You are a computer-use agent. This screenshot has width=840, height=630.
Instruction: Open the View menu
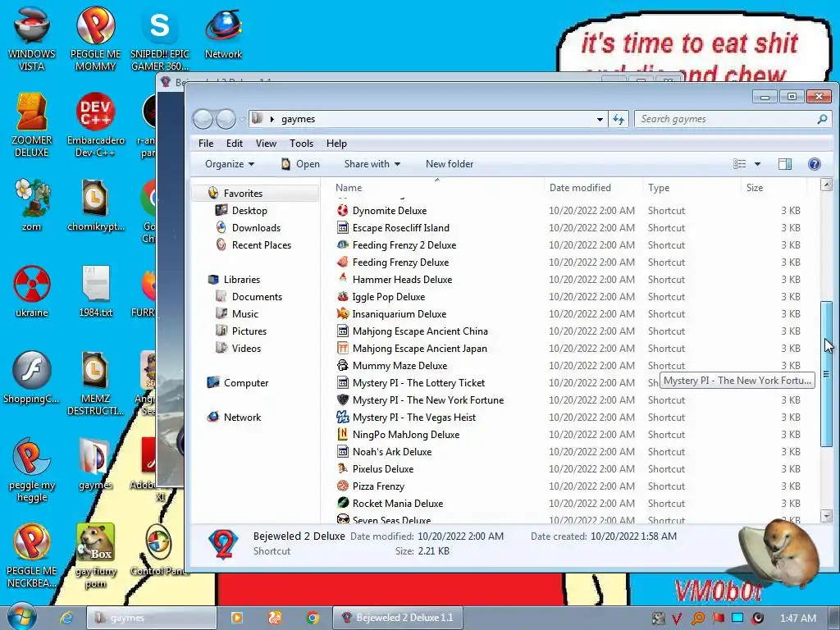tap(266, 143)
